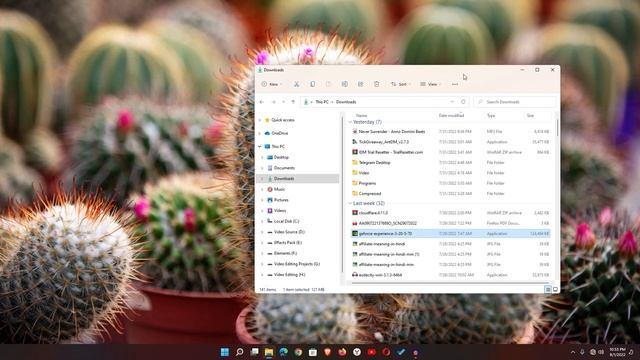Click the Copy icon in toolbar

(313, 84)
